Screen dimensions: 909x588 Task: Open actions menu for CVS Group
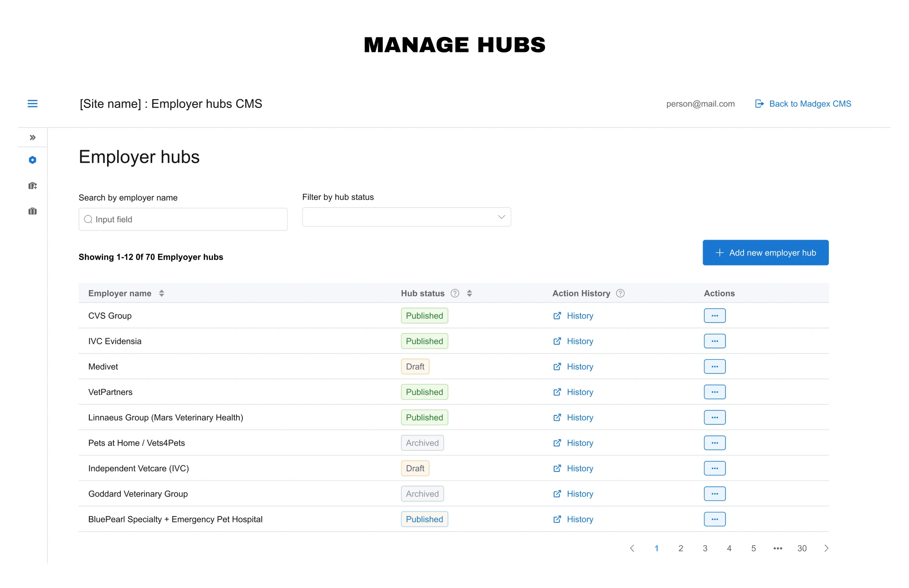coord(714,316)
